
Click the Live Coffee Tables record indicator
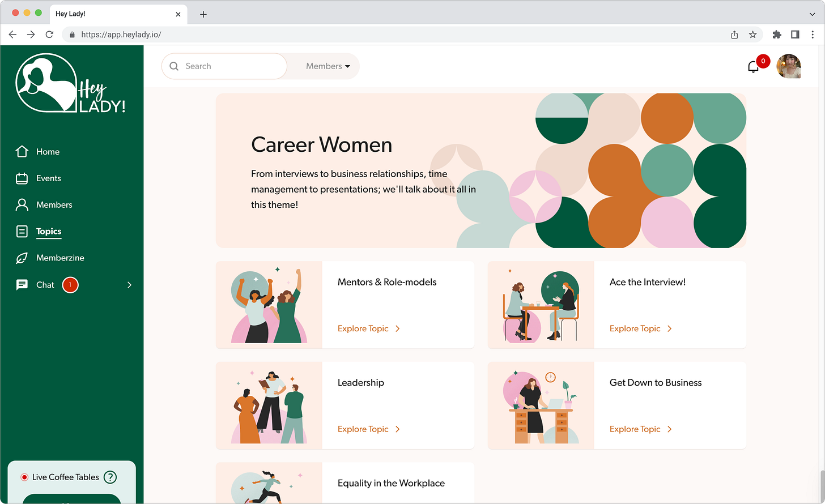pyautogui.click(x=24, y=477)
